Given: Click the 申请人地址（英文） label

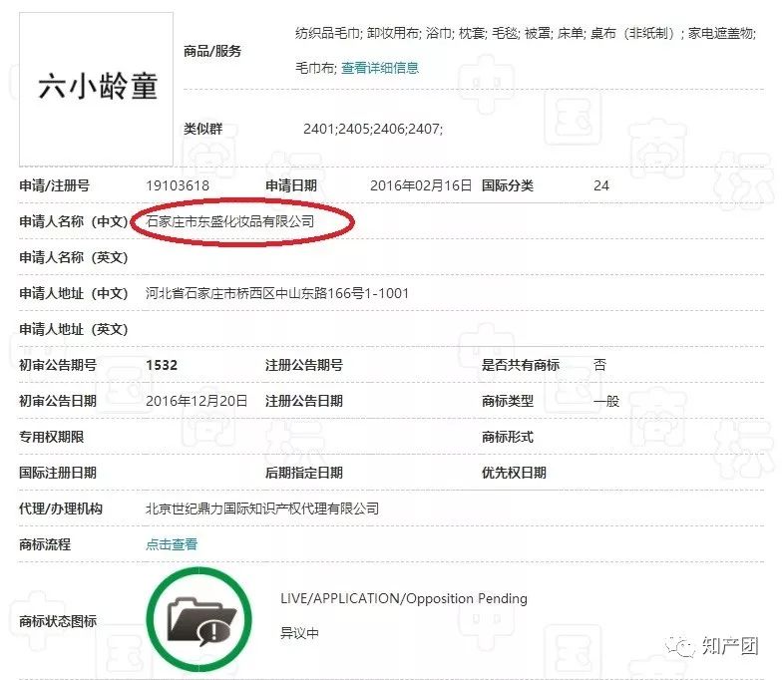Looking at the screenshot, I should pos(74,329).
